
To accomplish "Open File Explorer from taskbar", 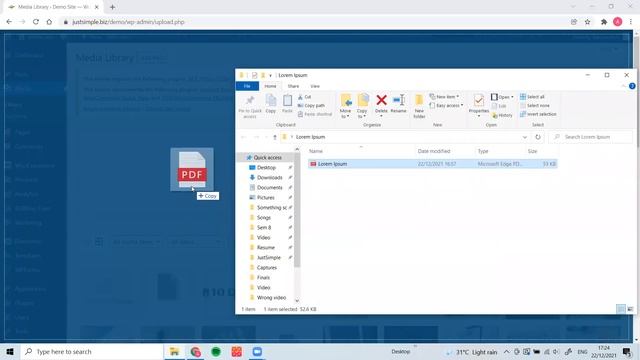I will (174, 351).
